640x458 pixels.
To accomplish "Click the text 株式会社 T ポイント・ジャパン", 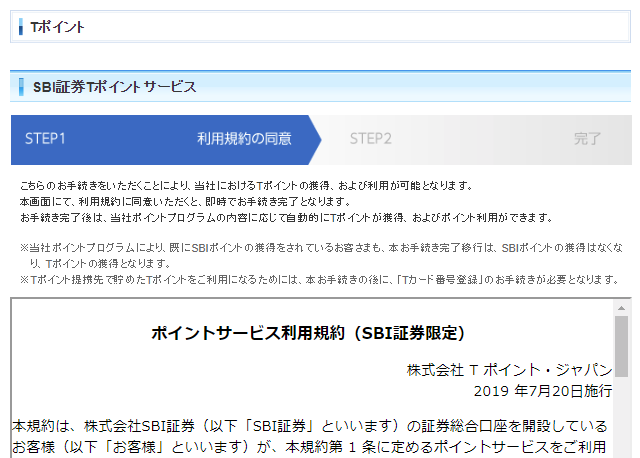I will tap(509, 370).
